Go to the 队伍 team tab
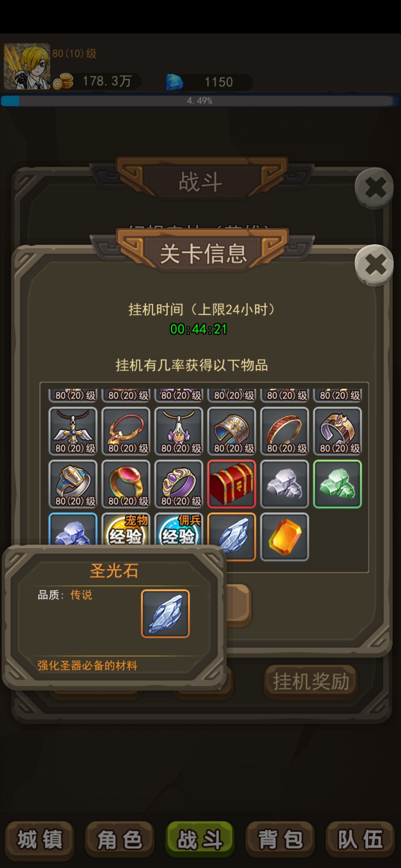The image size is (401, 868). click(x=360, y=839)
